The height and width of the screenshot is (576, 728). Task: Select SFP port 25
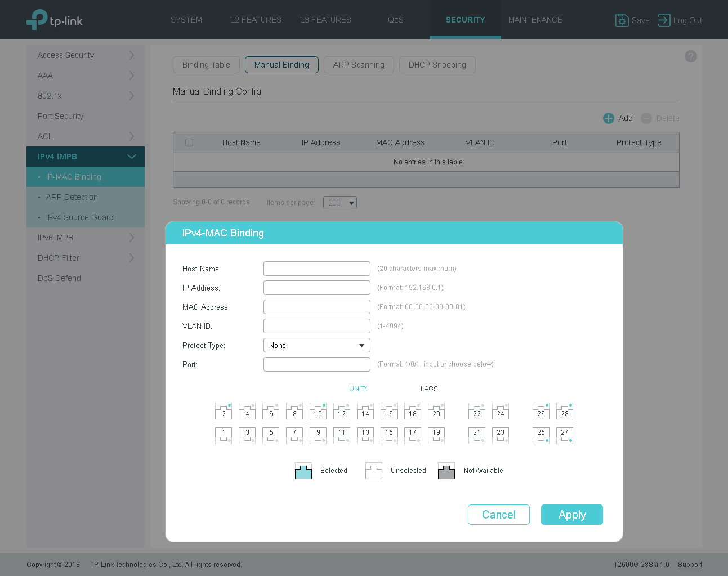pos(541,435)
